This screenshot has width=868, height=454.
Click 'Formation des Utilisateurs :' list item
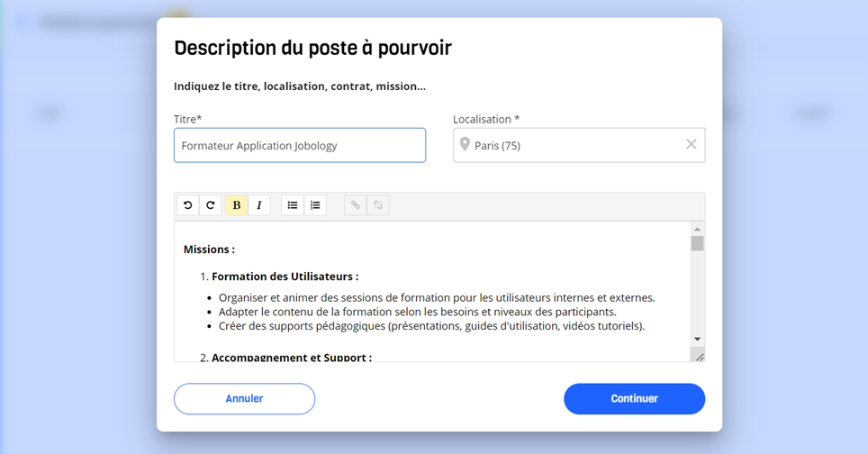point(285,277)
